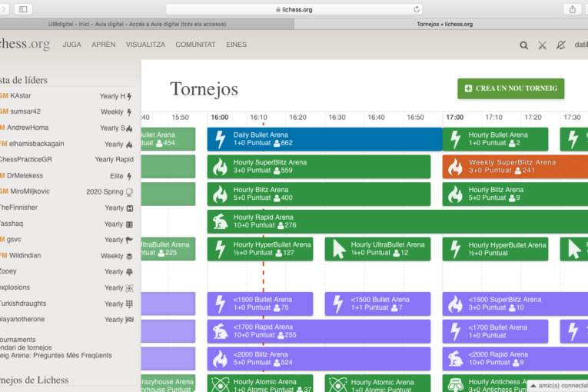Click the 17:00 timeline hour label
The height and width of the screenshot is (392, 588).
click(454, 118)
